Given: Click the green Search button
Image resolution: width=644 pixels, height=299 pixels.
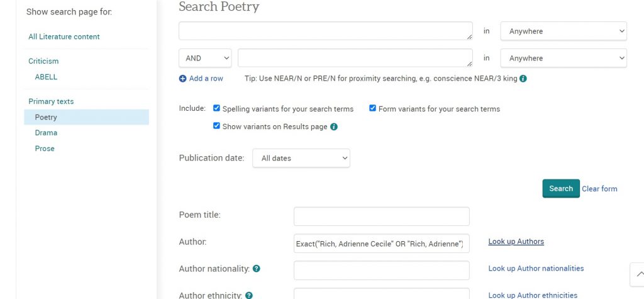Looking at the screenshot, I should tap(560, 188).
